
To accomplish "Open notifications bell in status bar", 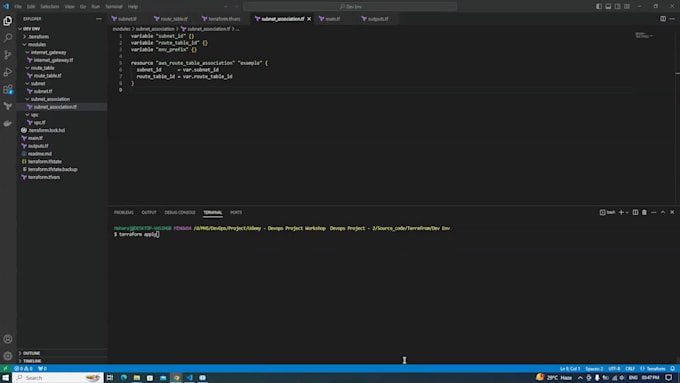I will (673, 369).
